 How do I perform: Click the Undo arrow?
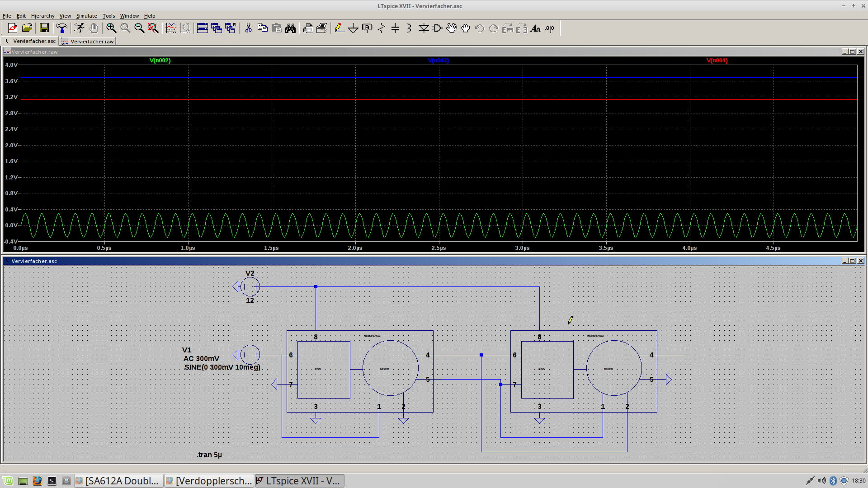pos(480,28)
